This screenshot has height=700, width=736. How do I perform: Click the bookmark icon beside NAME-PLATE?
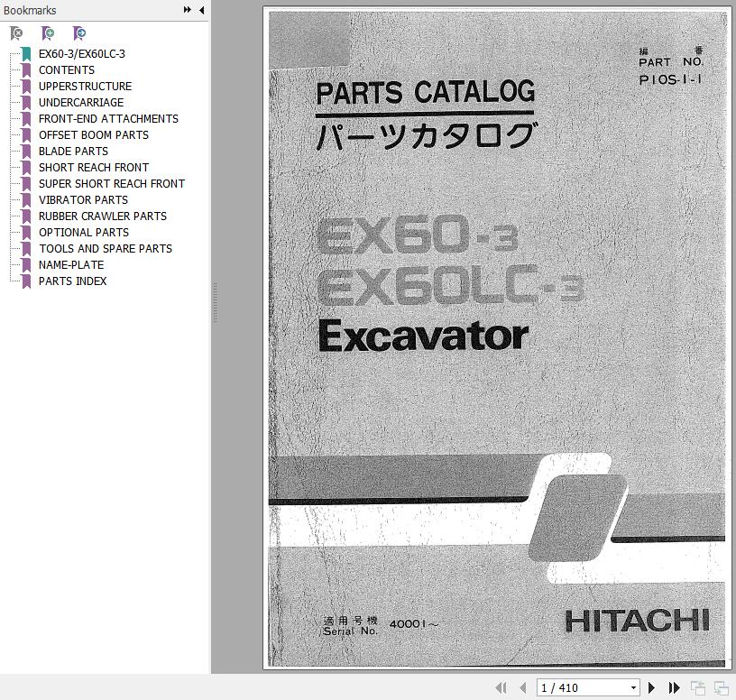point(26,265)
